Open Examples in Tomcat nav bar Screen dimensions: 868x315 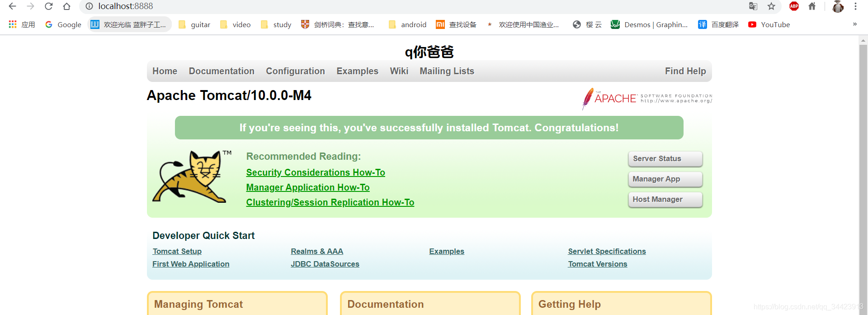pyautogui.click(x=357, y=71)
